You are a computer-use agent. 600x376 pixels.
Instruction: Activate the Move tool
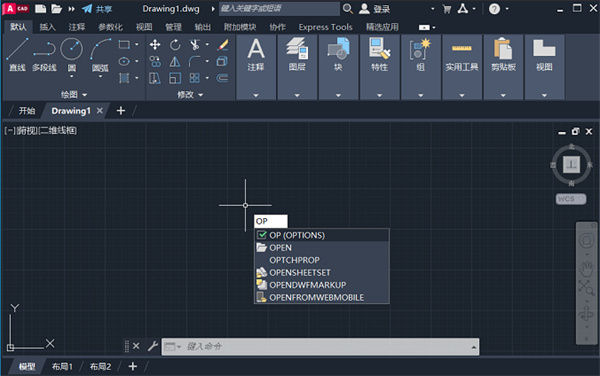(155, 45)
